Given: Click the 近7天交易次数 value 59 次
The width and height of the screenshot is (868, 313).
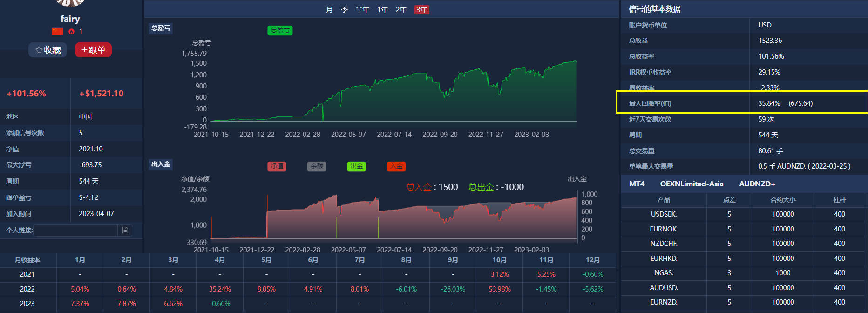Looking at the screenshot, I should pyautogui.click(x=766, y=119).
